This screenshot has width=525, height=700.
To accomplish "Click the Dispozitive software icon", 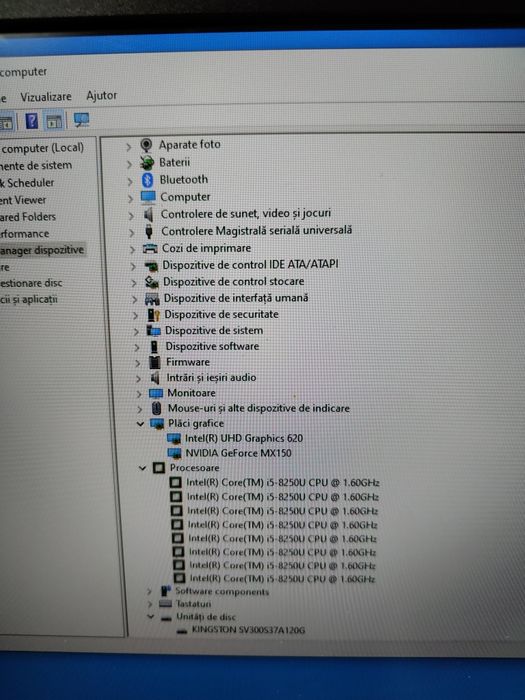I will (154, 347).
